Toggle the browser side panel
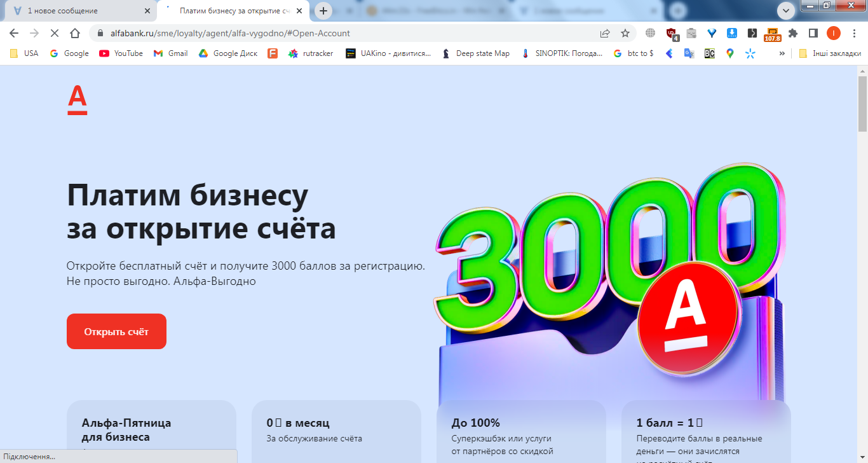Screen dimensions: 868x463 [813, 33]
